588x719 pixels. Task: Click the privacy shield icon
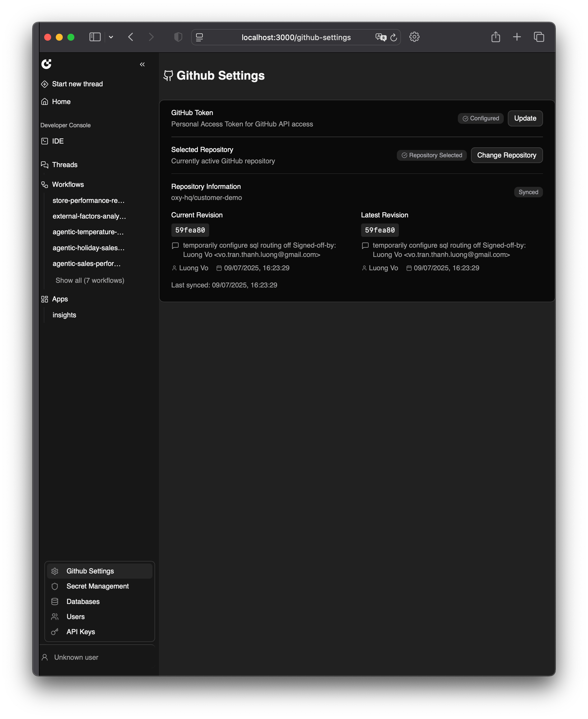point(178,37)
